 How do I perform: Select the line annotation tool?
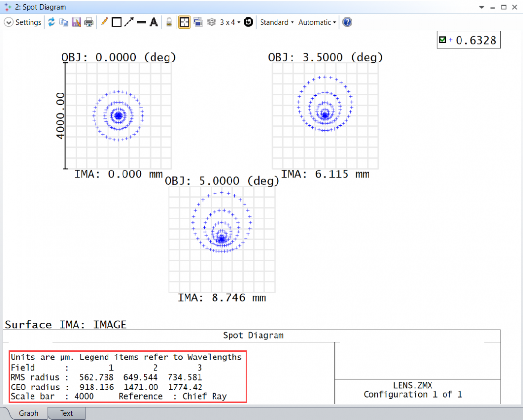coord(142,22)
